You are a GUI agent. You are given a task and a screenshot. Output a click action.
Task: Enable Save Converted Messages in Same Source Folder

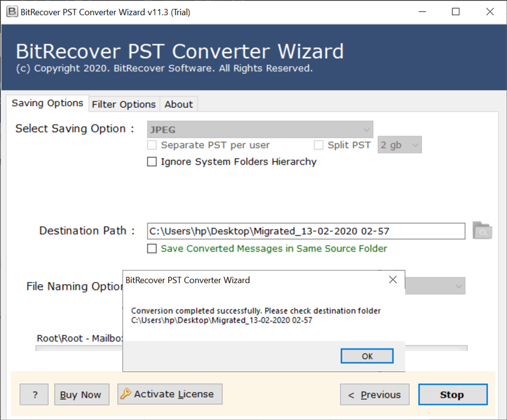coord(152,248)
